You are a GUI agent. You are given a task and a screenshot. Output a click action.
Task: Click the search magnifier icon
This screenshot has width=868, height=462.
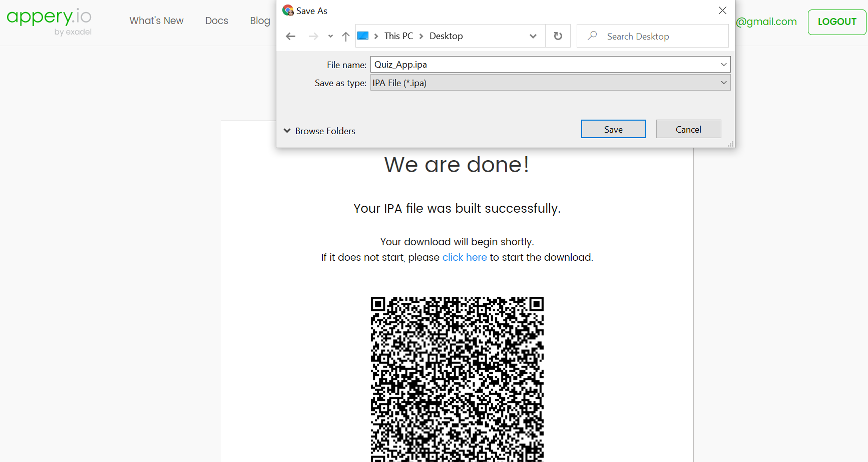tap(592, 36)
